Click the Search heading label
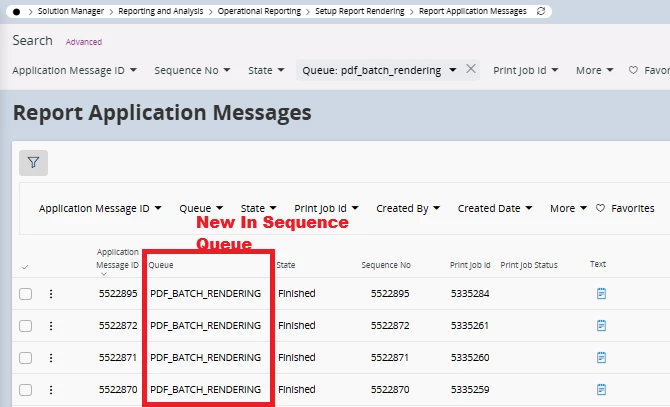The height and width of the screenshot is (407, 670). [32, 41]
